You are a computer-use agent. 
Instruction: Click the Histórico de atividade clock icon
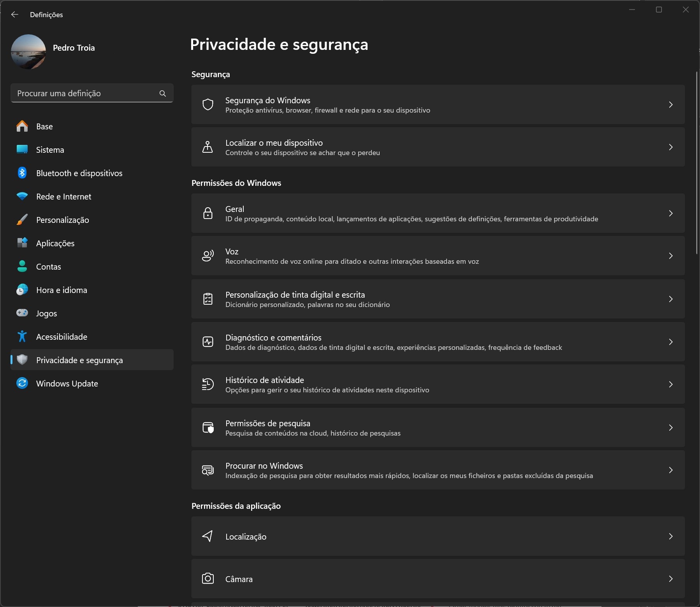click(208, 384)
